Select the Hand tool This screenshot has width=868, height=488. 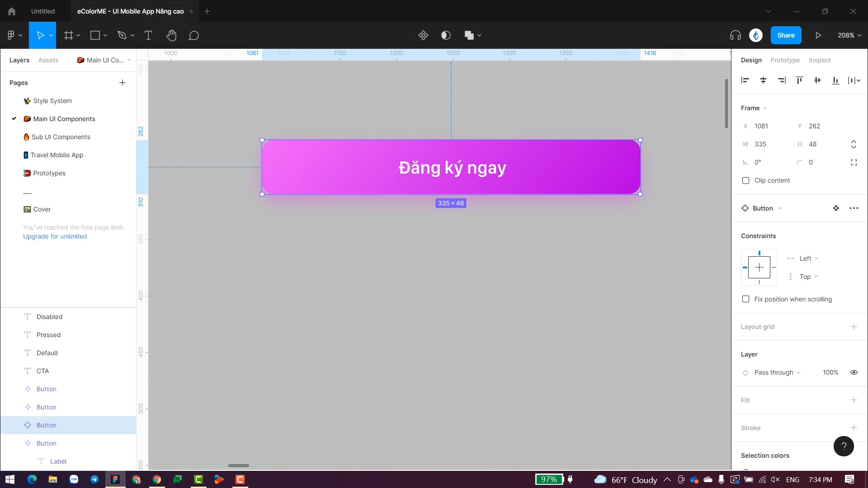tap(171, 35)
